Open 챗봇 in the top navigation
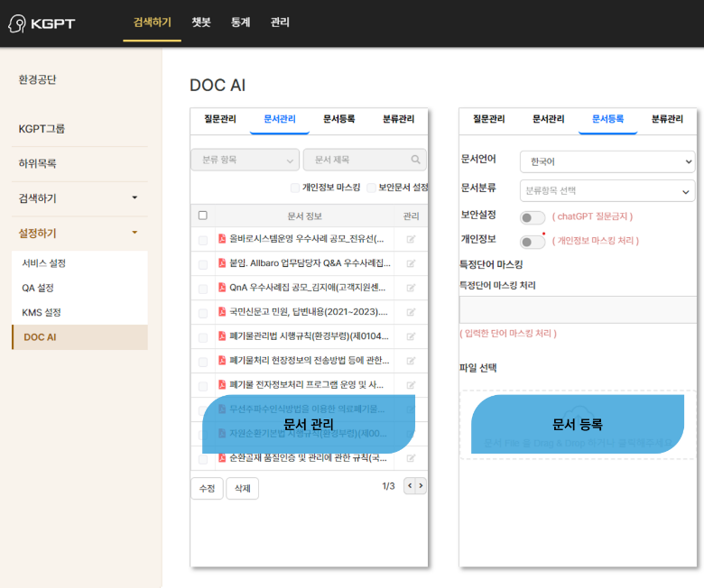Image resolution: width=704 pixels, height=588 pixels. point(201,23)
